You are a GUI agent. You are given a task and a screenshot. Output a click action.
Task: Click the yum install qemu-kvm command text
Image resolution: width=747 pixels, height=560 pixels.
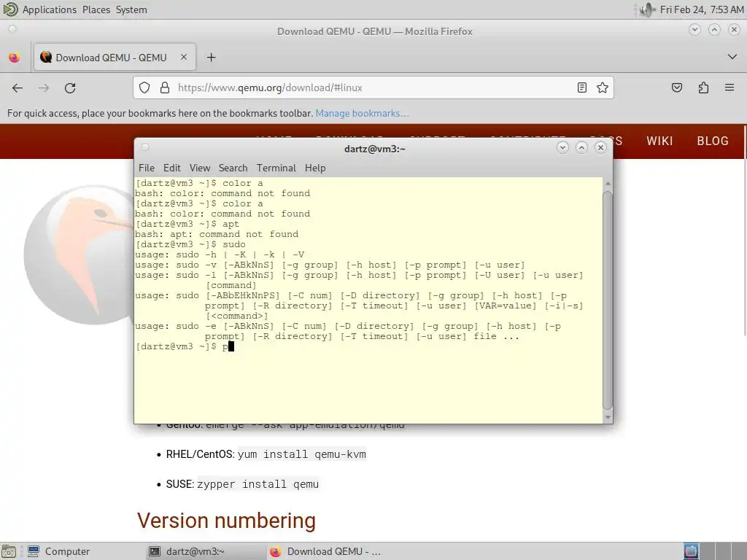[x=302, y=454]
